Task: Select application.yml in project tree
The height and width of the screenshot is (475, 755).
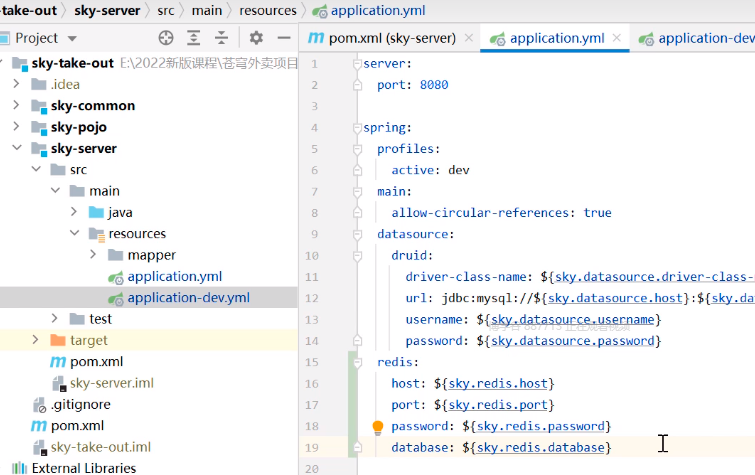Action: (x=174, y=276)
